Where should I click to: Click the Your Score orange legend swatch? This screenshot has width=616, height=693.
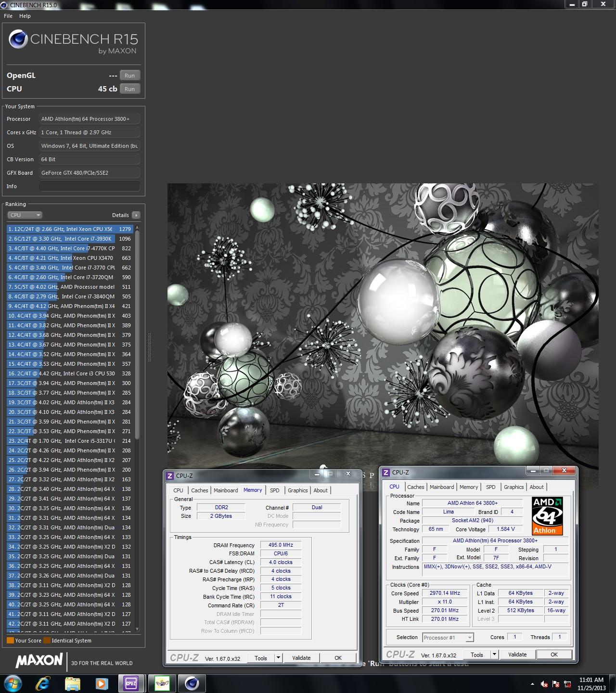click(10, 641)
